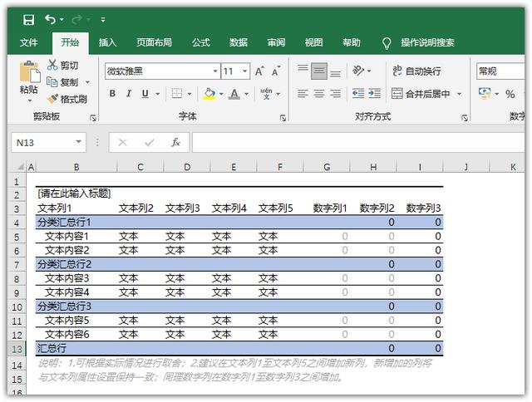
Task: Switch to the 插入 tab
Action: pyautogui.click(x=107, y=42)
